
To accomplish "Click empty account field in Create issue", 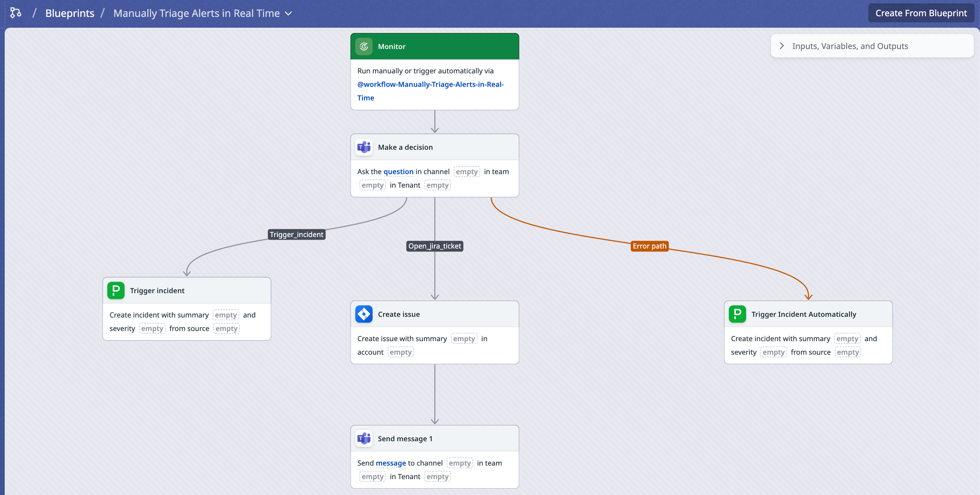I will (x=401, y=352).
